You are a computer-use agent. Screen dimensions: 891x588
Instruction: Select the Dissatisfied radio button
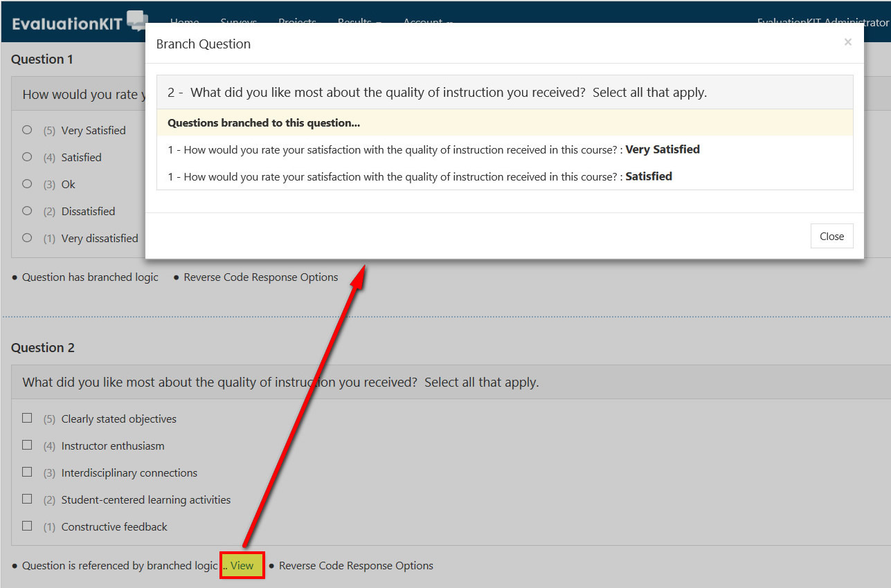26,210
